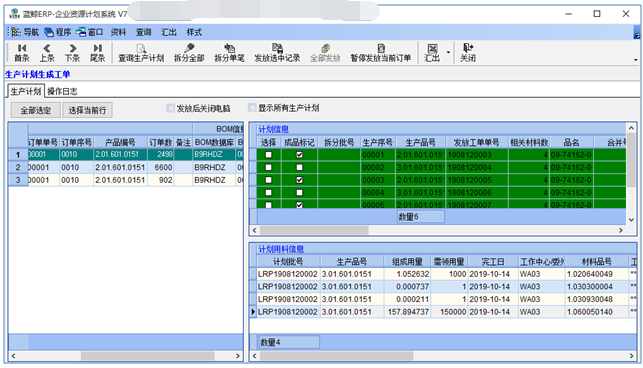The height and width of the screenshot is (368, 643).
Task: Open the 资料 menu
Action: click(119, 32)
